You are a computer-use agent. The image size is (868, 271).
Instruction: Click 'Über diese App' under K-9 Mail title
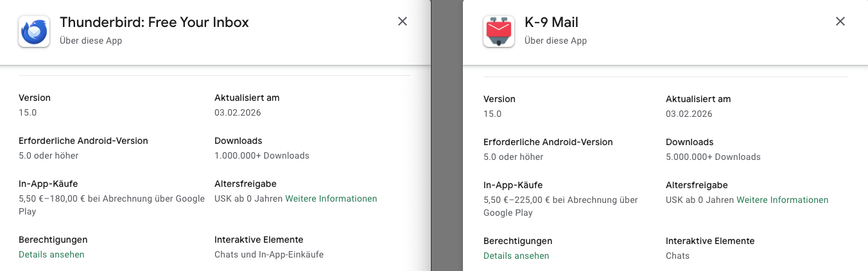[x=555, y=40]
